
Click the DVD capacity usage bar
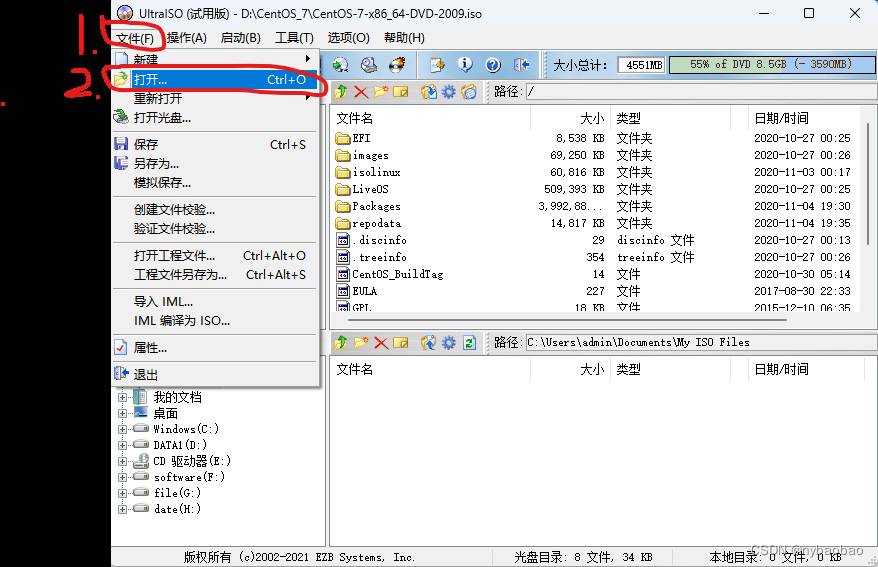click(761, 65)
